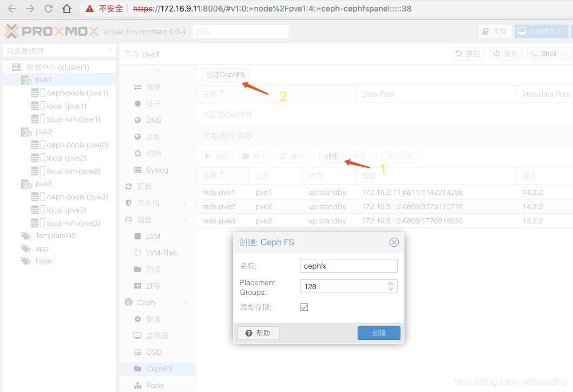573x392 pixels.
Task: Select the mds.pve3 row
Action: pos(384,221)
